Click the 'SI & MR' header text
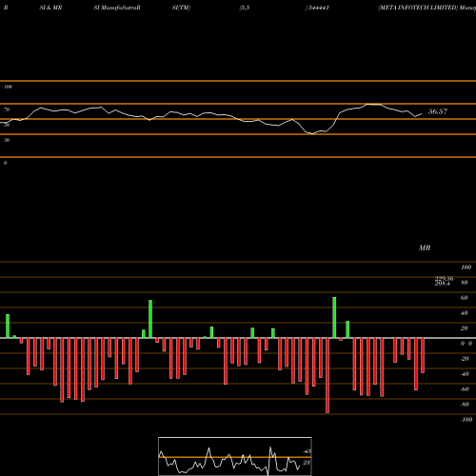Screen dimensions: 476x476 click(x=50, y=8)
